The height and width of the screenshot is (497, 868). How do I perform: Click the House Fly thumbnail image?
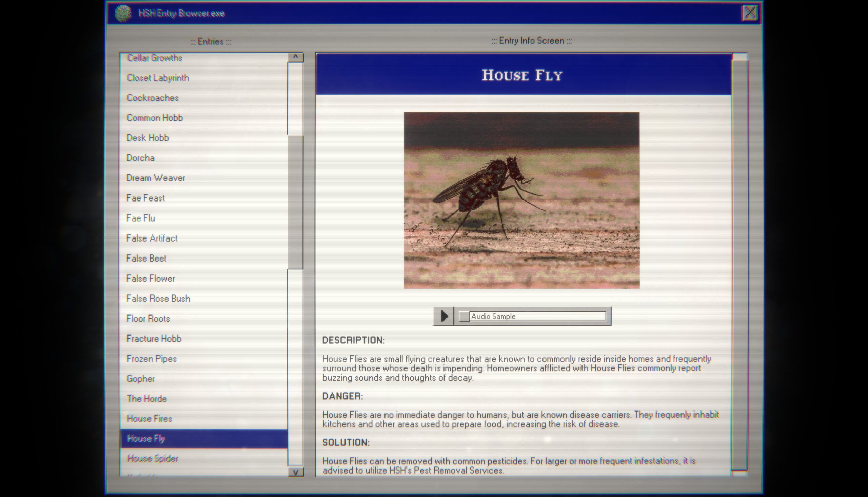tap(521, 200)
